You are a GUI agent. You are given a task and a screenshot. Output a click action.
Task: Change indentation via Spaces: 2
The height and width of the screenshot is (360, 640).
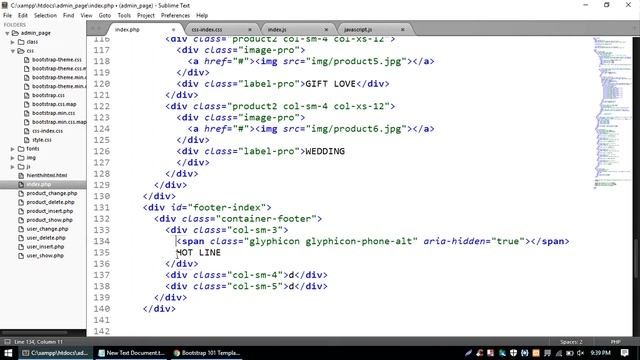(571, 342)
